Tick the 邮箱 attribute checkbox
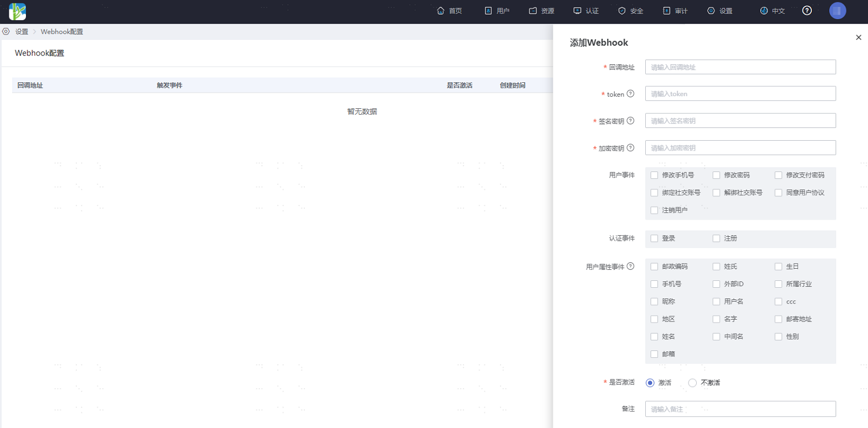 point(654,354)
